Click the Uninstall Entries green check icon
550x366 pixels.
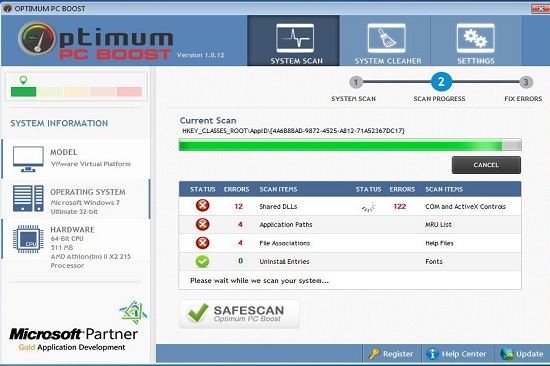coord(202,261)
